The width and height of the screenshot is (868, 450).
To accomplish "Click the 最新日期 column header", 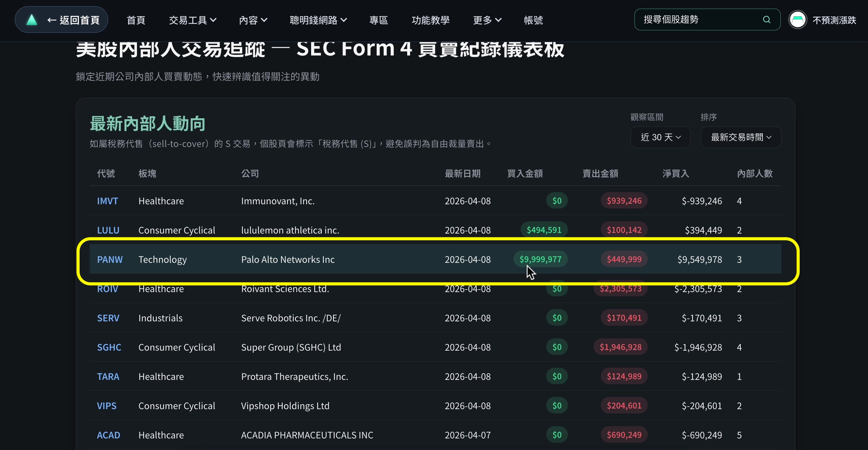I will (x=462, y=173).
